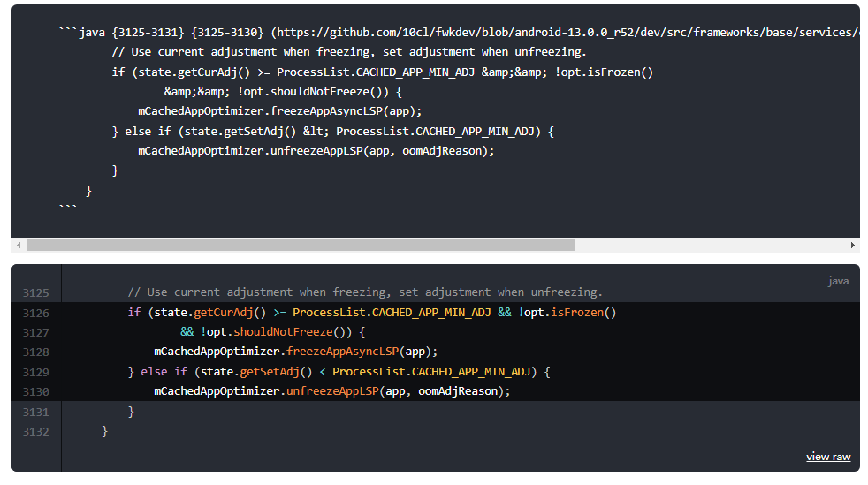The height and width of the screenshot is (485, 868).
Task: Click &lt; entity in the raw else-if line
Action: [x=316, y=132]
